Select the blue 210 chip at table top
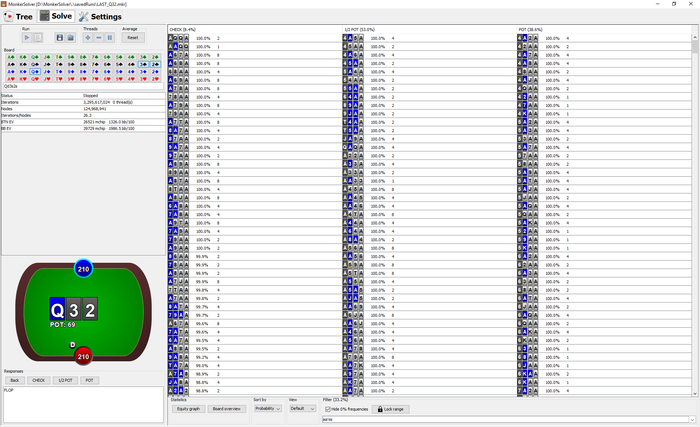The width and height of the screenshot is (700, 427). pyautogui.click(x=83, y=269)
